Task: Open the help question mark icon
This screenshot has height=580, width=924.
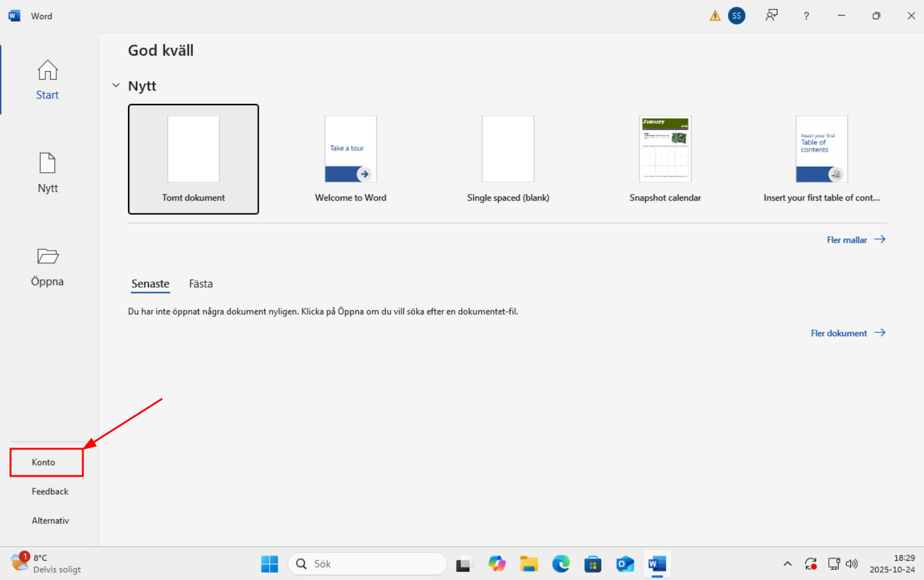Action: (x=806, y=16)
